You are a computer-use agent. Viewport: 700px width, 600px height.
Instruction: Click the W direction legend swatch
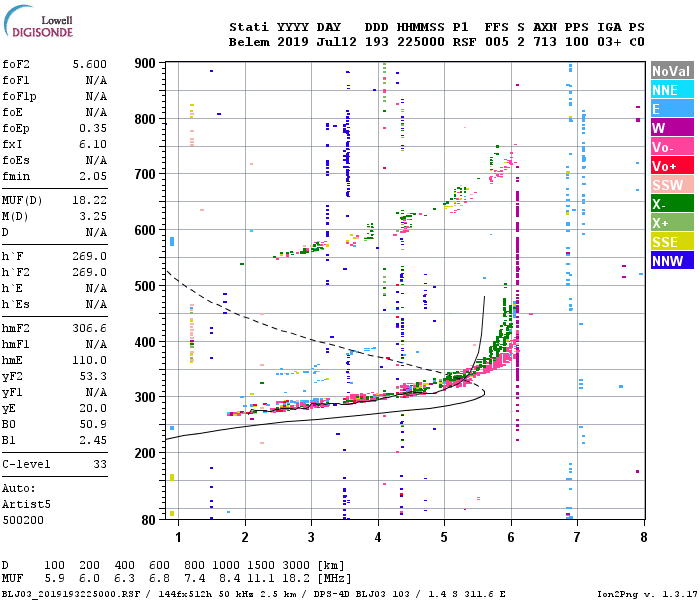(x=672, y=128)
